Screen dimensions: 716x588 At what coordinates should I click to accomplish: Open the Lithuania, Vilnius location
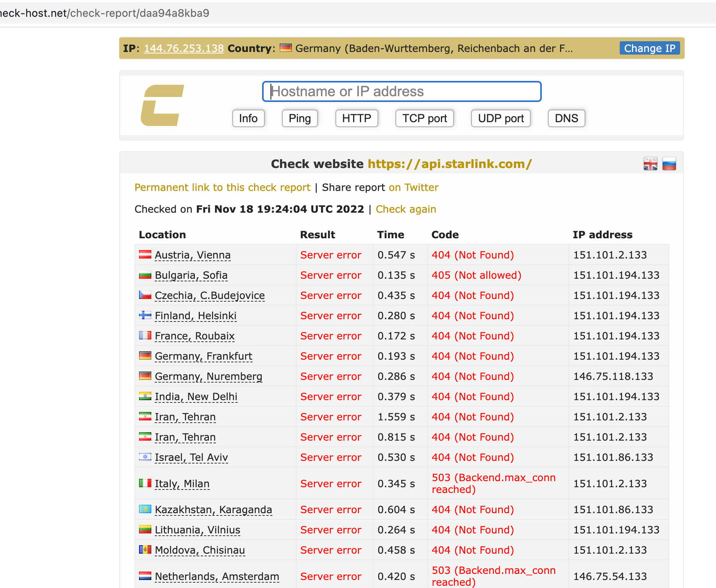tap(198, 530)
